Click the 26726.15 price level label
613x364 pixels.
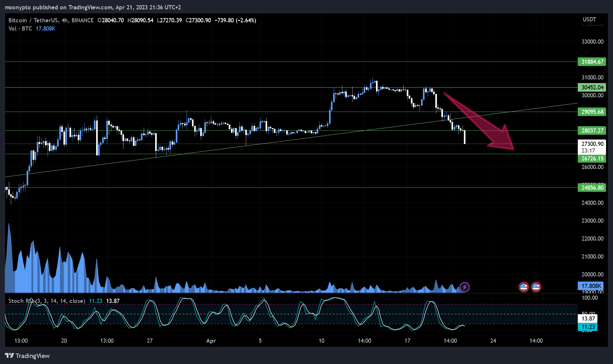(592, 159)
